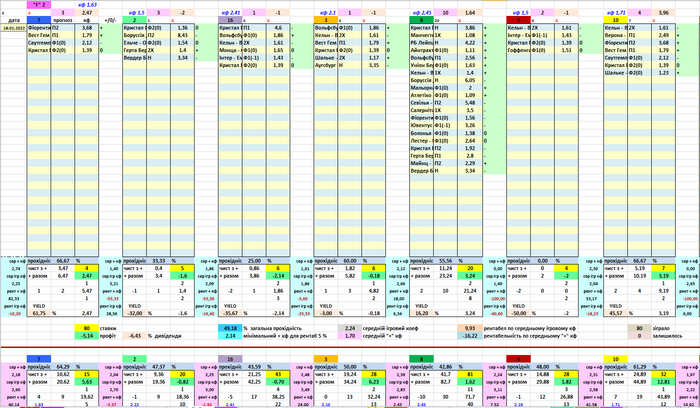This screenshot has width=700, height=408.
Task: Select the odds cell 3,35
Action: (374, 65)
